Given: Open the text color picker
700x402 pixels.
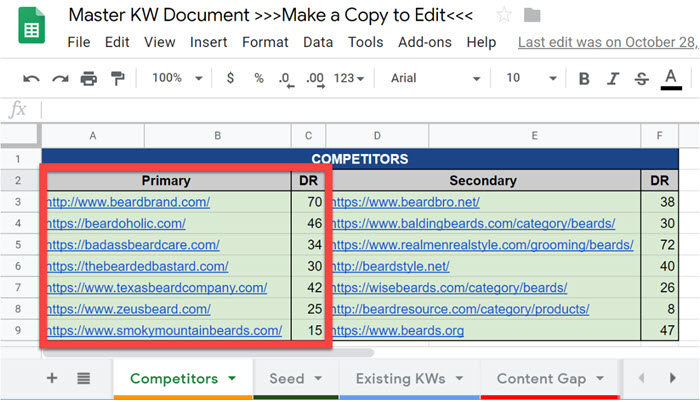Looking at the screenshot, I should tap(671, 79).
